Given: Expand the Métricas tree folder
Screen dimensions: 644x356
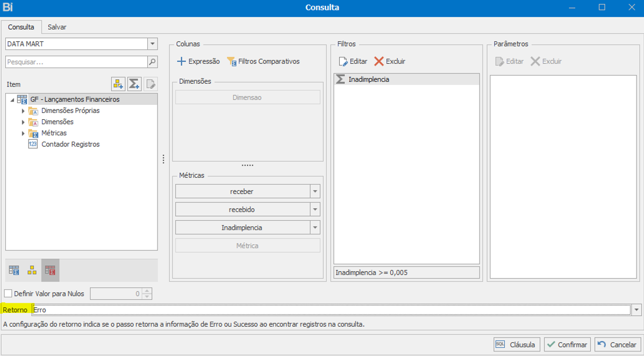Looking at the screenshot, I should [23, 133].
